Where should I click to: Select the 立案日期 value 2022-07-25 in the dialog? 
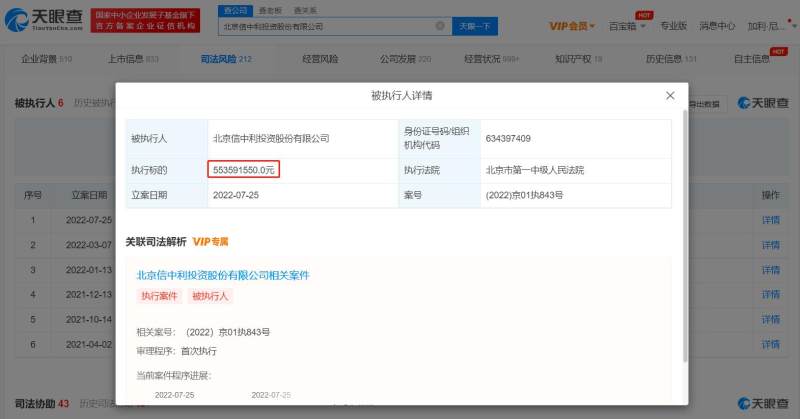click(x=236, y=195)
